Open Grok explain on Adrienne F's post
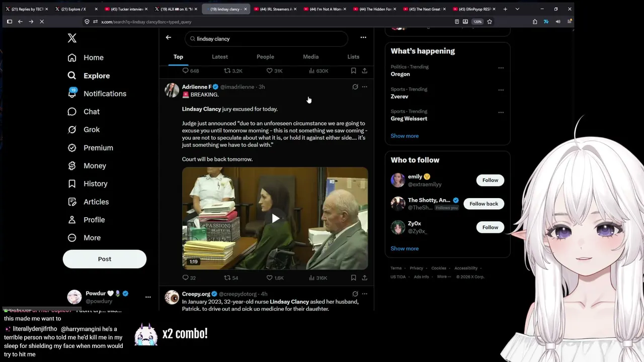The height and width of the screenshot is (362, 644). coord(355,87)
